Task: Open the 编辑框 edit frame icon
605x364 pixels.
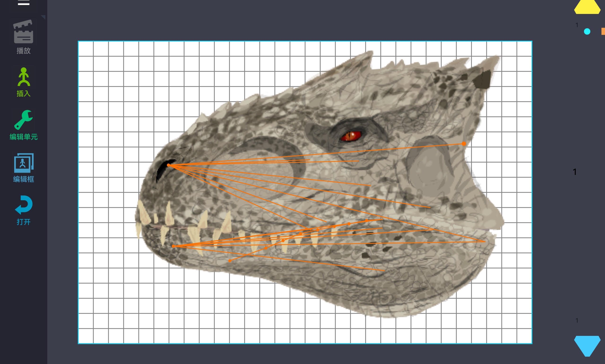Action: (x=24, y=163)
